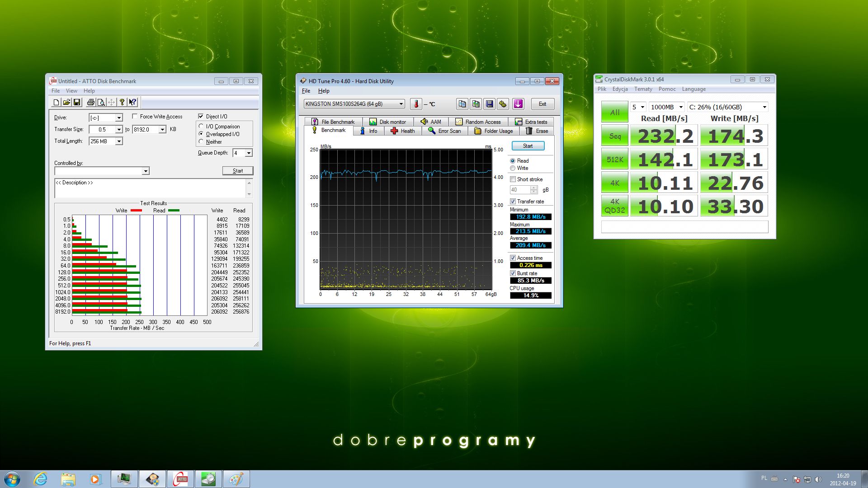Switch to the Disk monitor tab

click(388, 122)
